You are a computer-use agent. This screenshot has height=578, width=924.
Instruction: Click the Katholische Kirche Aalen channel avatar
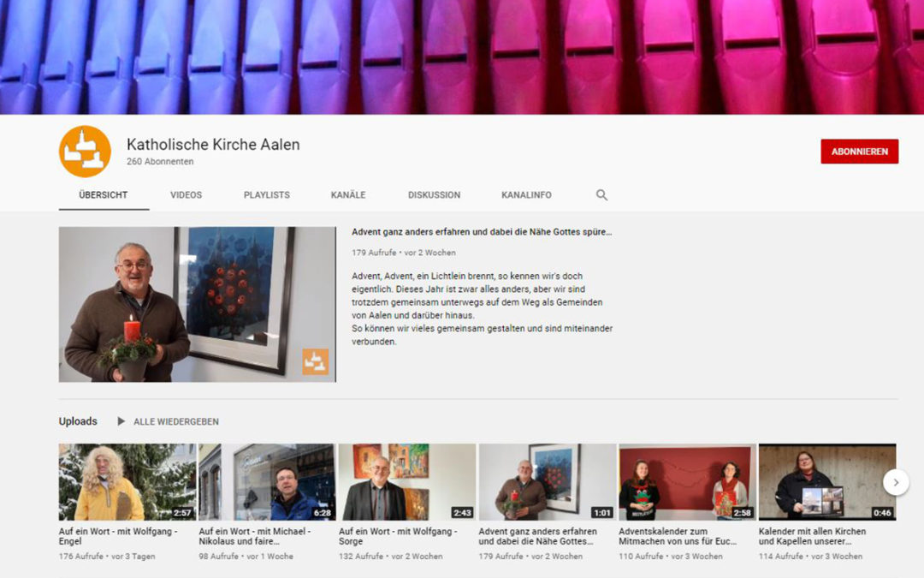[85, 151]
